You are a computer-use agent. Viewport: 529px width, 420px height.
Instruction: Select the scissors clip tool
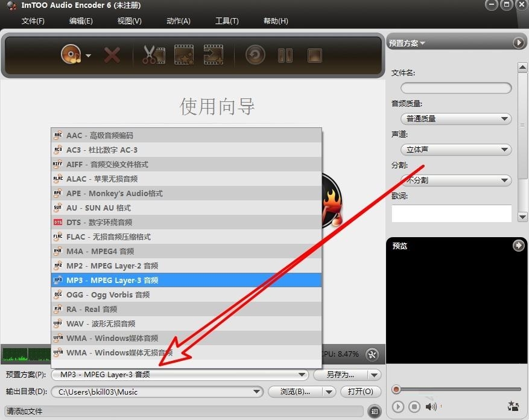pos(154,55)
